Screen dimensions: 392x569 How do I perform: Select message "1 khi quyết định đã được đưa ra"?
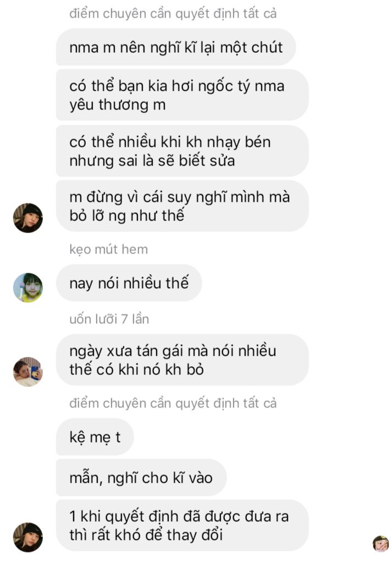[x=182, y=526]
